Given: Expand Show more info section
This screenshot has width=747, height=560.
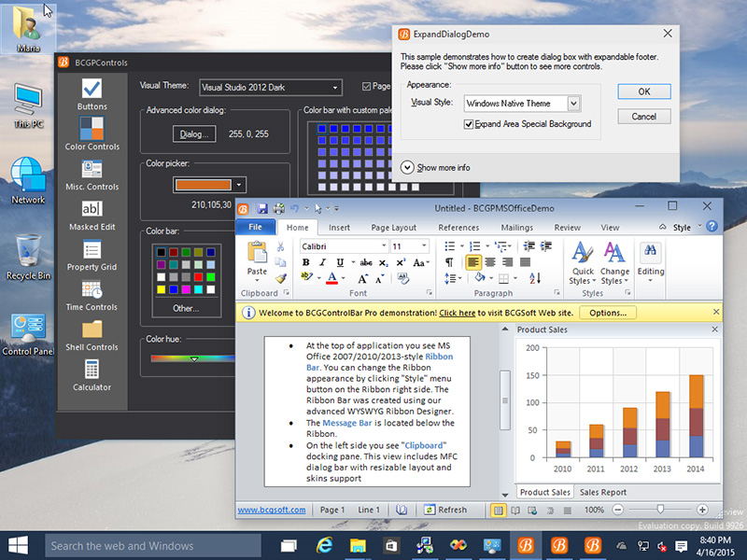Looking at the screenshot, I should pyautogui.click(x=407, y=168).
